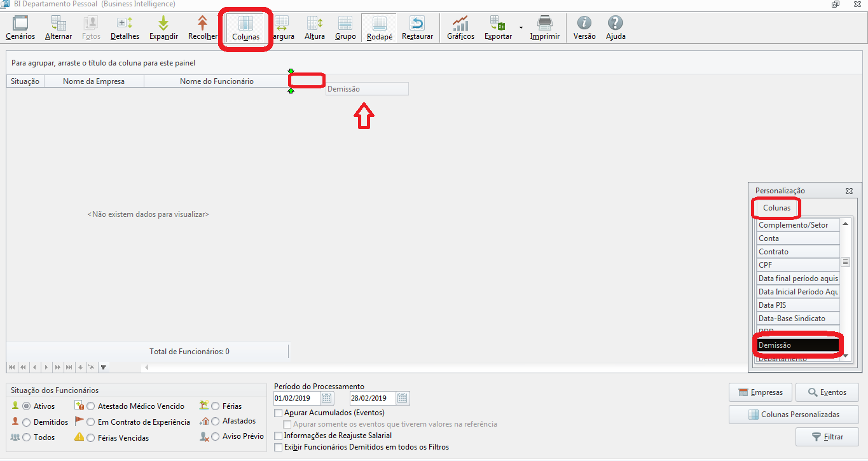Select the Demitidos radio button
868x461 pixels.
click(x=26, y=422)
